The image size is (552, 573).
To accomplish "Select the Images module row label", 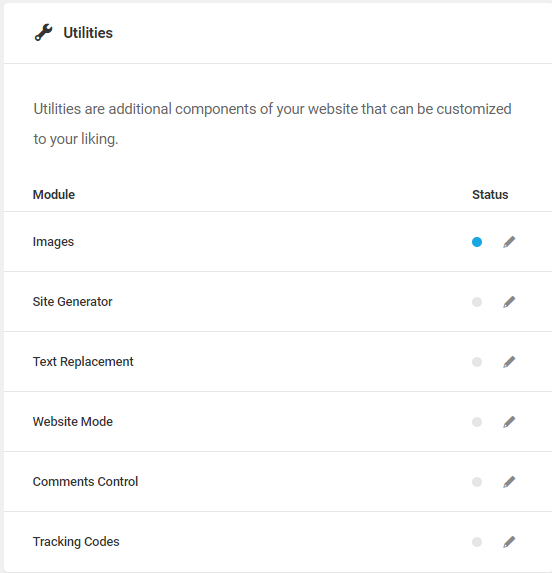I will 53,242.
